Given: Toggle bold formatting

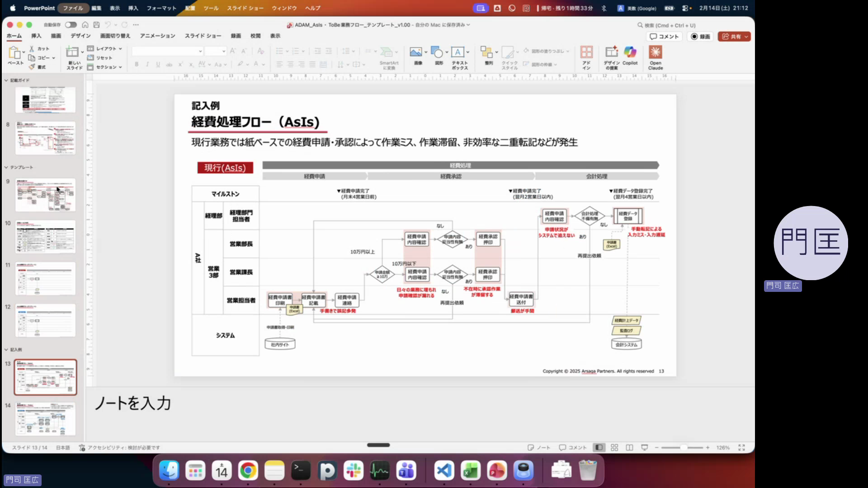Looking at the screenshot, I should coord(136,65).
